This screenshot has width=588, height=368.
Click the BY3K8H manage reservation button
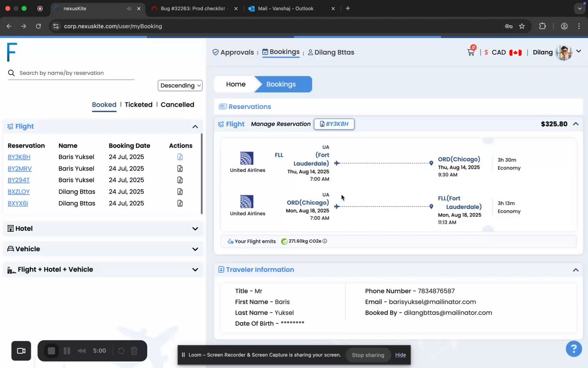[x=334, y=124]
